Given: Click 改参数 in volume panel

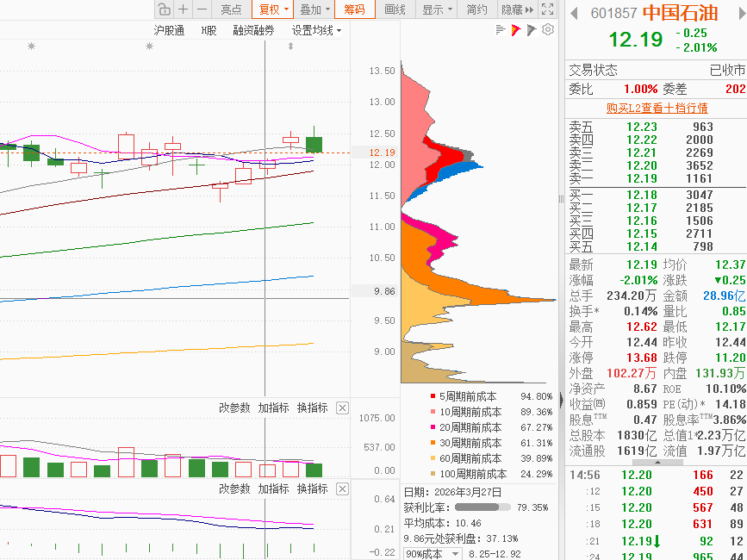Looking at the screenshot, I should pos(234,408).
